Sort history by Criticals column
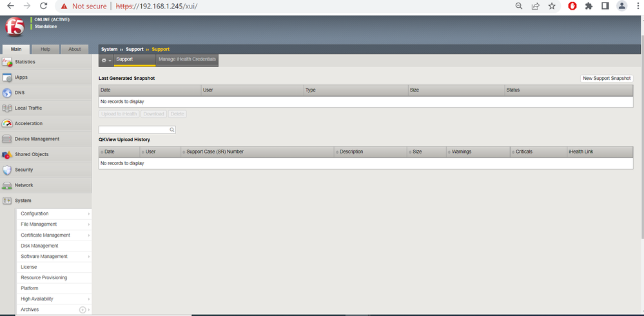 [538, 152]
